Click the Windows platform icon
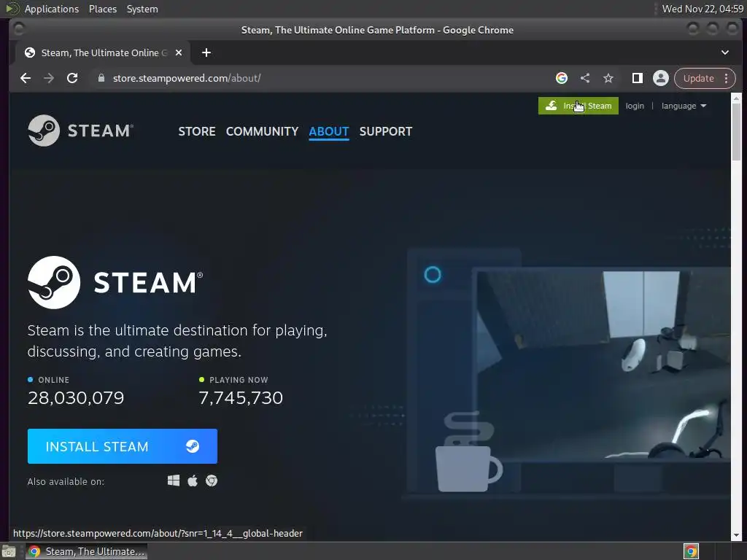This screenshot has height=560, width=747. [x=174, y=481]
